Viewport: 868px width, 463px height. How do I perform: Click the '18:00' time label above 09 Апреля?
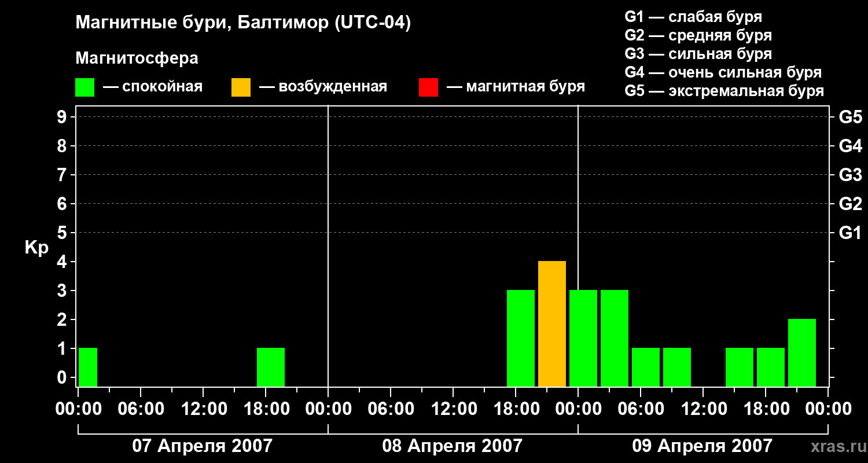(766, 409)
